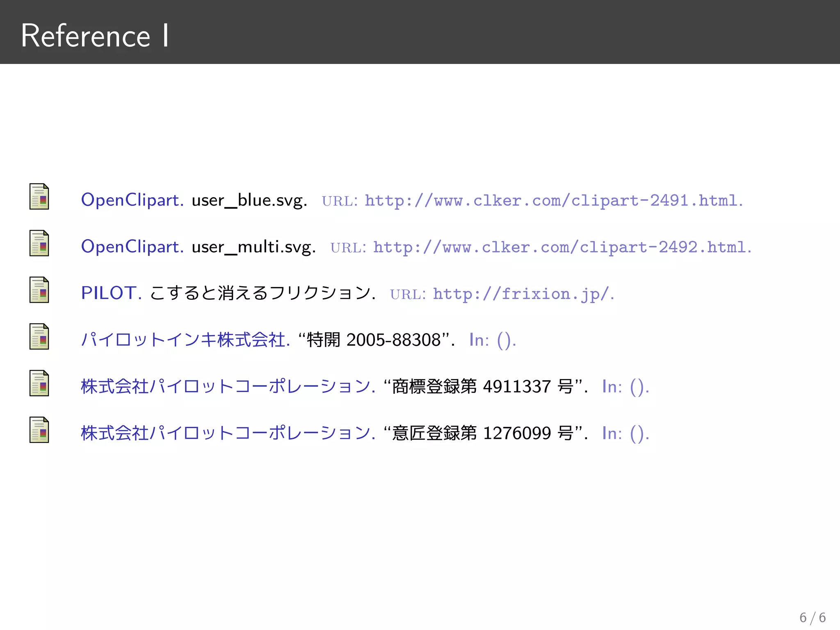Click the author パイロットインキ株式会社

[x=185, y=340]
